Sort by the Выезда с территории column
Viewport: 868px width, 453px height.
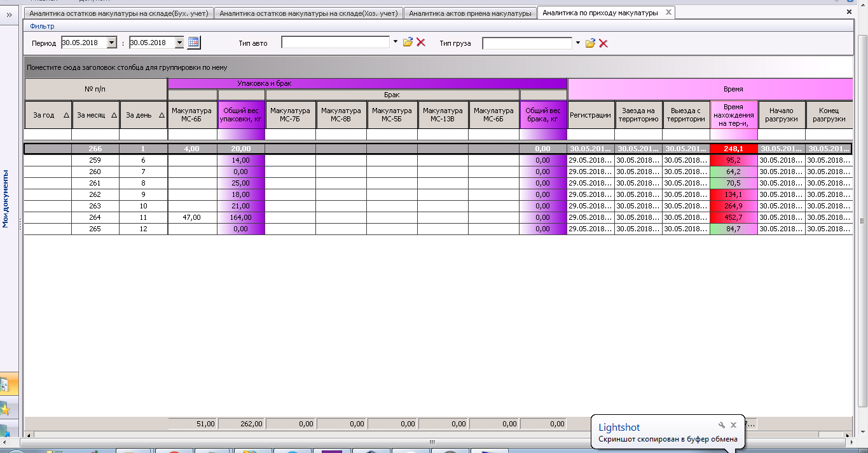tap(686, 115)
